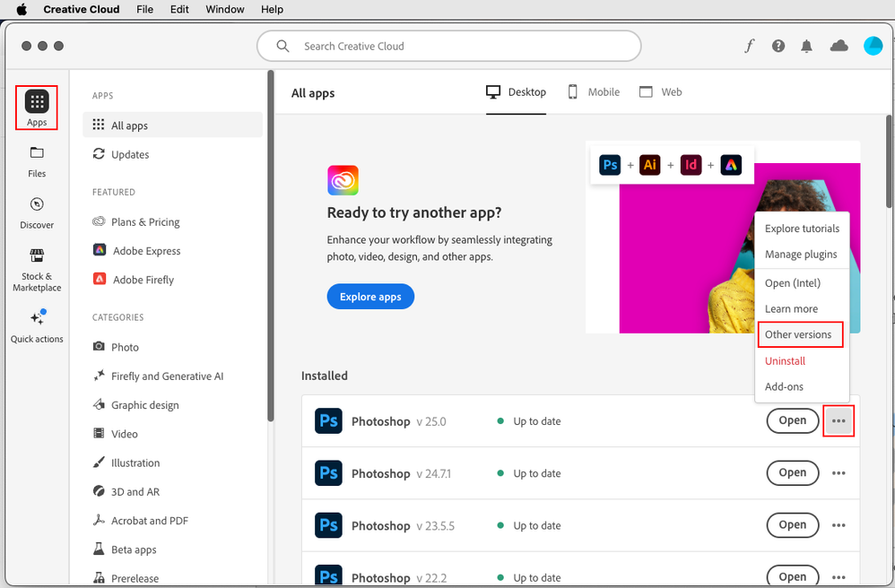Choose the Beta apps category
Image resolution: width=895 pixels, height=588 pixels.
point(125,549)
